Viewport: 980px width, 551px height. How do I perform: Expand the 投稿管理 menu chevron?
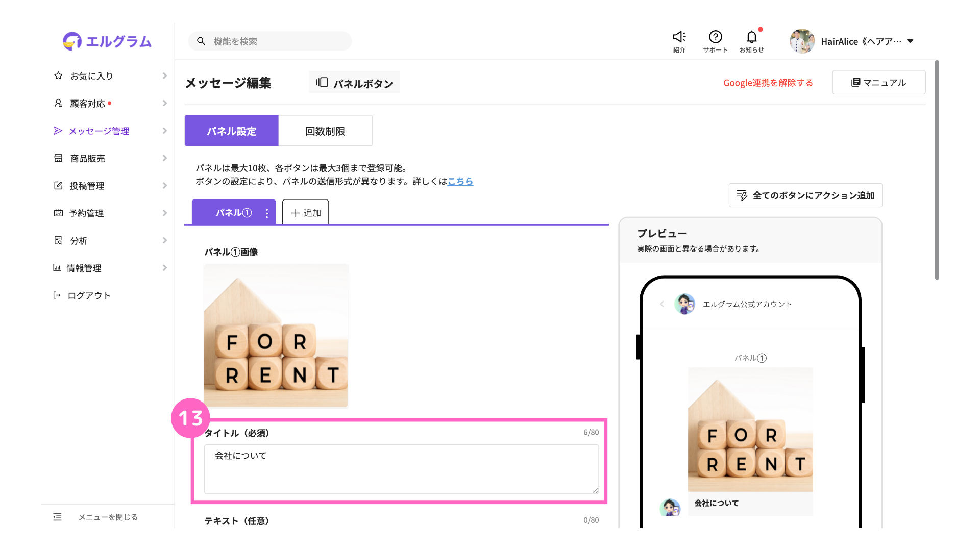click(164, 186)
